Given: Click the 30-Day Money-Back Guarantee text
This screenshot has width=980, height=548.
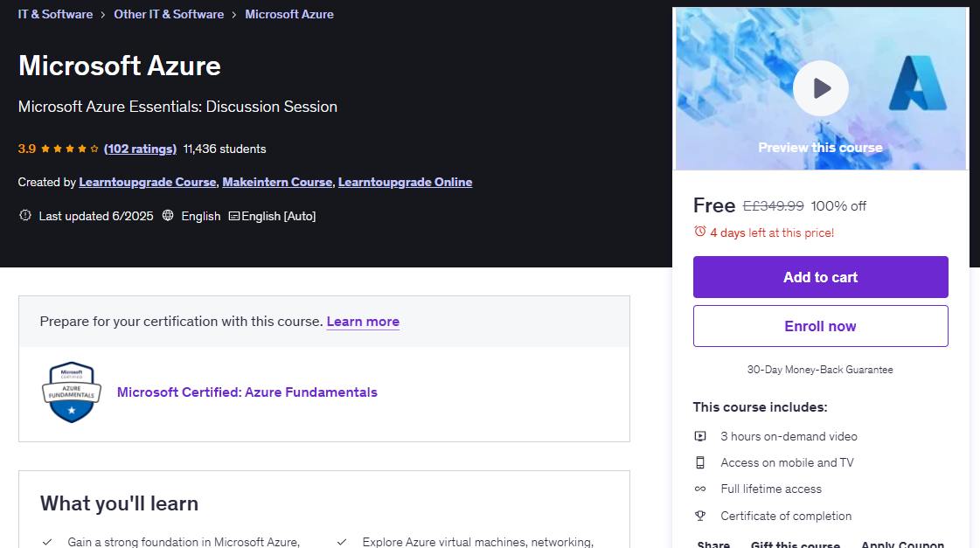Looking at the screenshot, I should click(x=820, y=370).
